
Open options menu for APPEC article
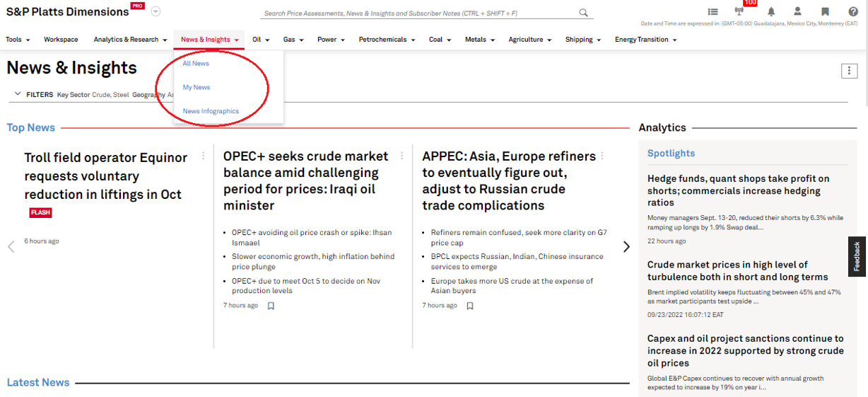click(x=602, y=156)
